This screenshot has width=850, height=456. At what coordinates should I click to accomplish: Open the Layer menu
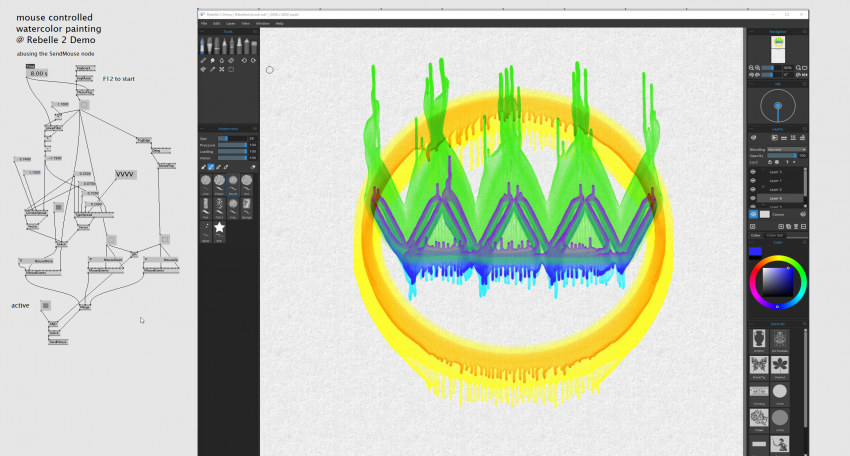point(229,23)
